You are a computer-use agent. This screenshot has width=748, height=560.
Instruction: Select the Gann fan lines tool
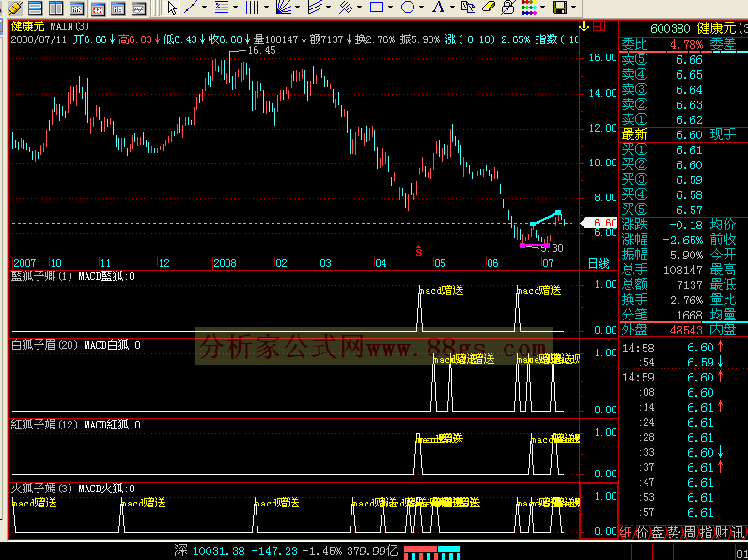click(284, 8)
